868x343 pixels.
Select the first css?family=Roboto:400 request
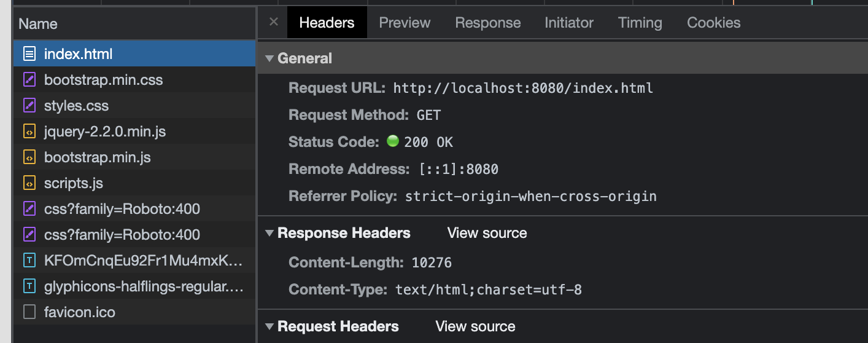point(134,209)
